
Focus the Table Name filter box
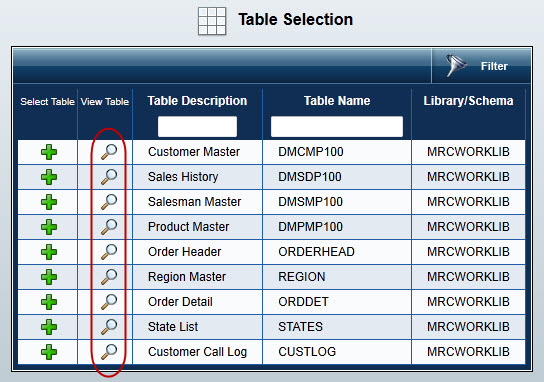point(337,127)
